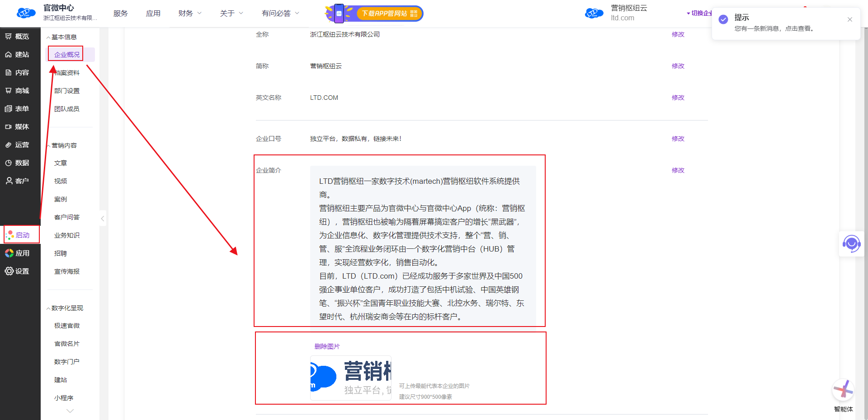Viewport: 868px width, 420px height.
Task: Go to 数据 in the dark sidebar
Action: pos(17,163)
